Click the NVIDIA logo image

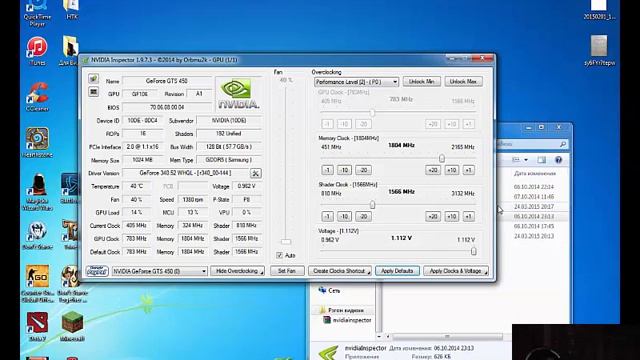click(x=238, y=94)
